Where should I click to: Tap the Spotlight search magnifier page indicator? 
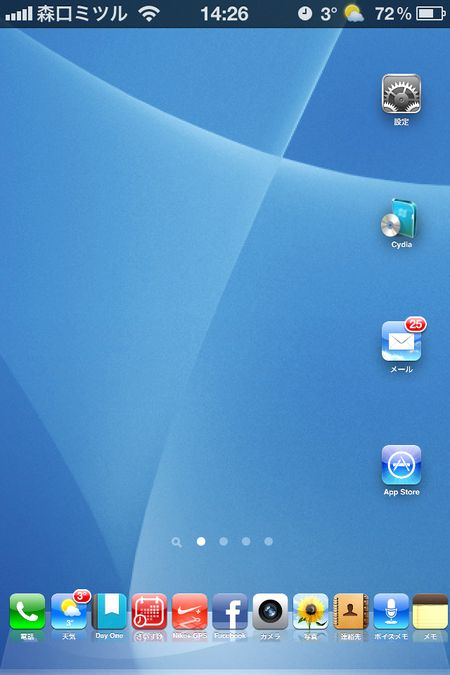pyautogui.click(x=177, y=542)
